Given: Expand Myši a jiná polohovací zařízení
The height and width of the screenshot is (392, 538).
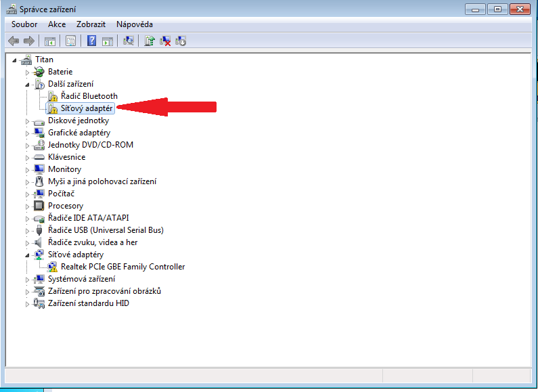Looking at the screenshot, I should 28,182.
